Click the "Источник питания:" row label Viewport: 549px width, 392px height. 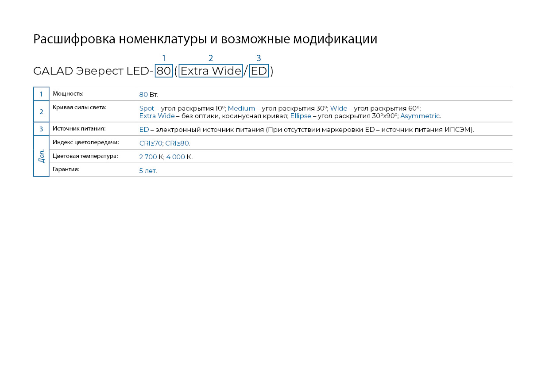click(x=79, y=129)
